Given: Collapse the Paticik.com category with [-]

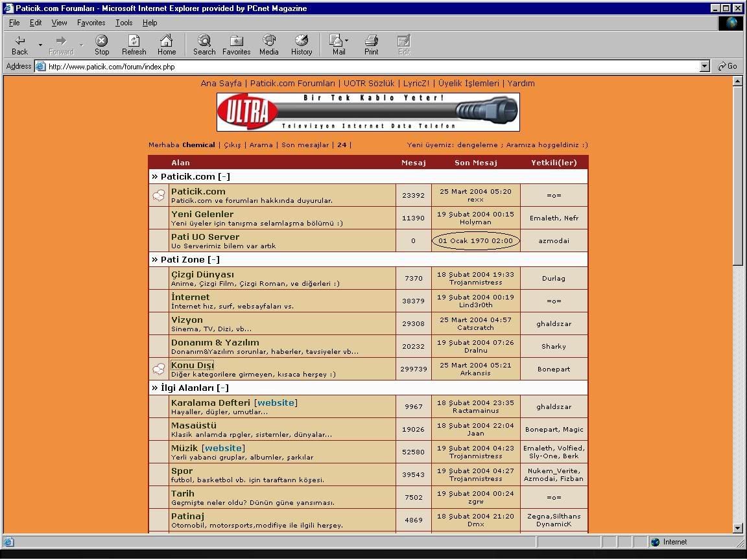Looking at the screenshot, I should coord(224,177).
